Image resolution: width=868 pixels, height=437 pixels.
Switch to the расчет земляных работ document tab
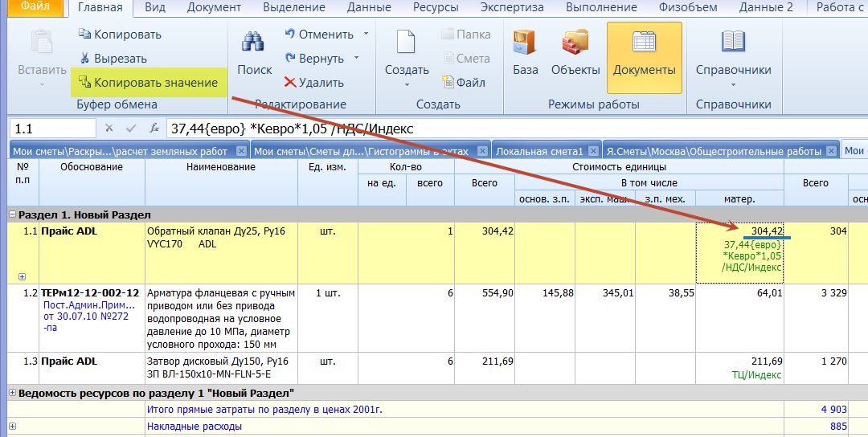(x=122, y=151)
